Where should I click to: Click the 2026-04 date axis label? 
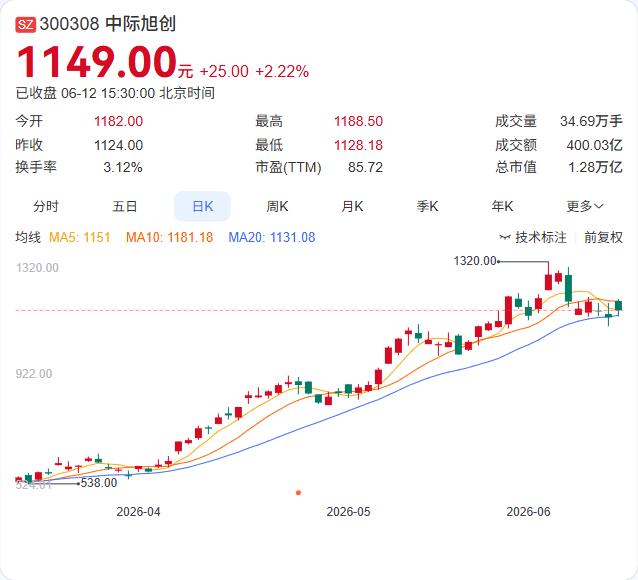pyautogui.click(x=138, y=512)
